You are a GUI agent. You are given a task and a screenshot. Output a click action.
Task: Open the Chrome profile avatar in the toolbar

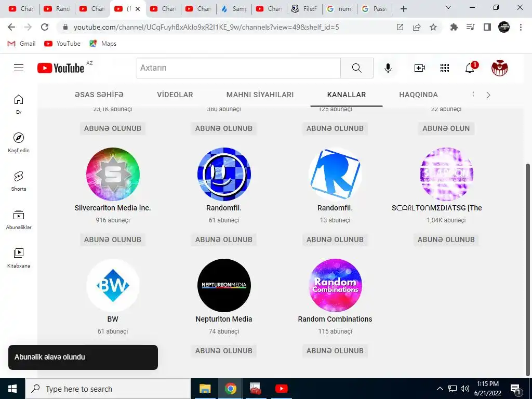click(x=503, y=27)
